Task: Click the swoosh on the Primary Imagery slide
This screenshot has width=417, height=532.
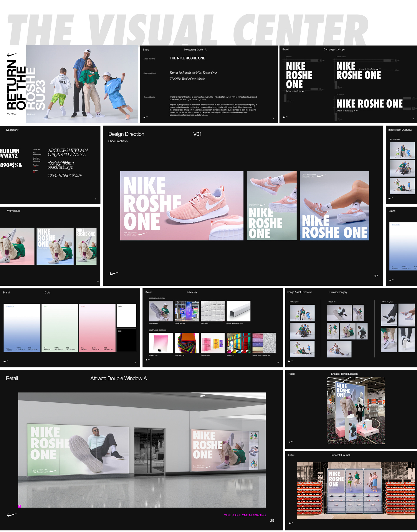Action: [x=290, y=361]
